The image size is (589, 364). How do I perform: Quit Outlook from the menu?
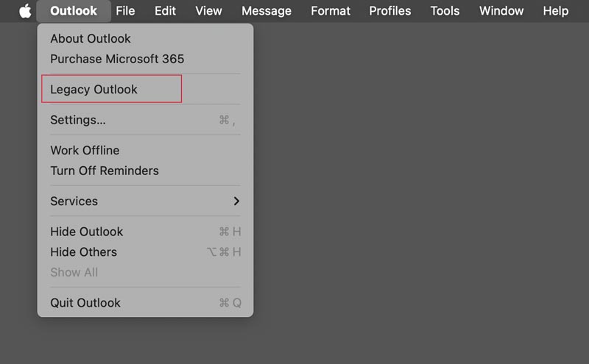click(85, 303)
